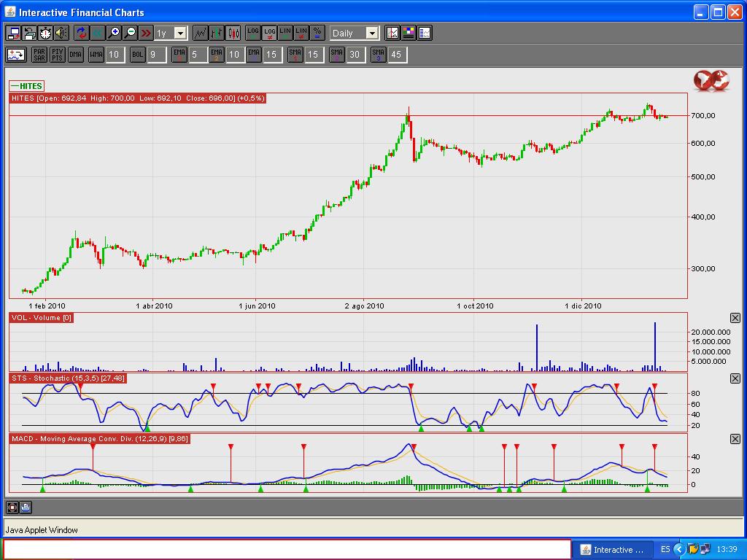Open the chart colors palette icon
Image resolution: width=747 pixels, height=560 pixels.
[x=408, y=33]
